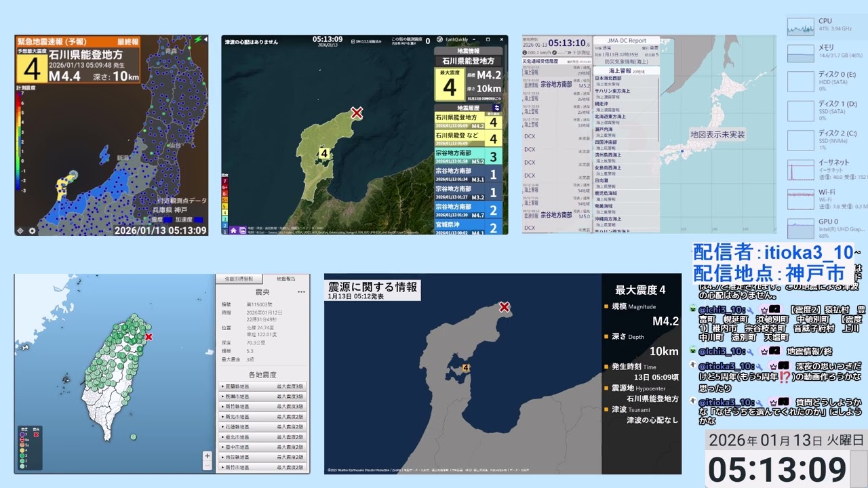Expand 花蓮縣地區 intensity list
This screenshot has height=488, width=868.
click(x=262, y=427)
